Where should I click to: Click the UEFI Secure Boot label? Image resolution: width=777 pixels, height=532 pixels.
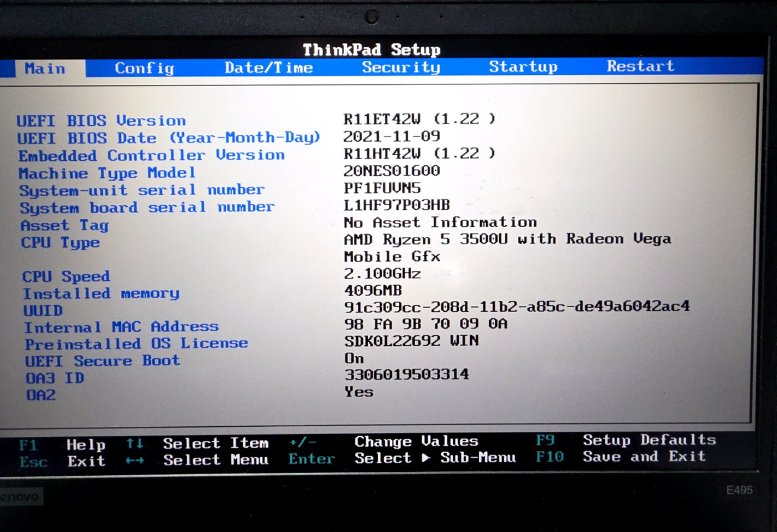[x=102, y=360]
